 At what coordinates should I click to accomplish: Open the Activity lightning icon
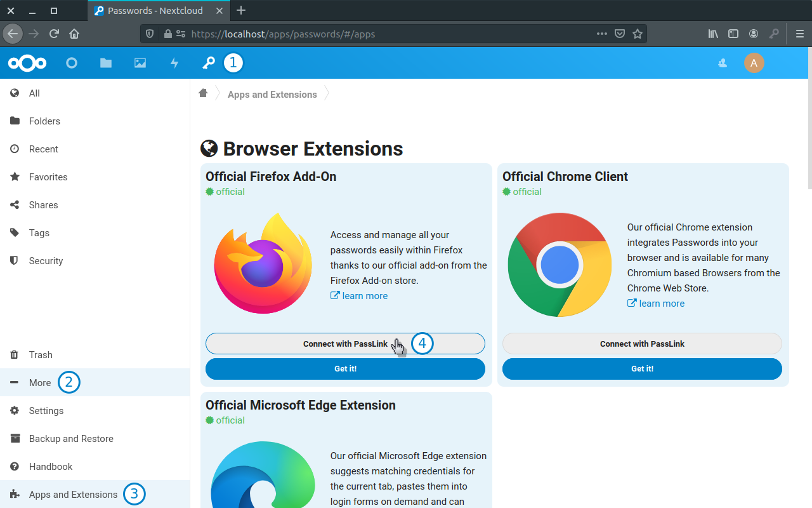174,63
